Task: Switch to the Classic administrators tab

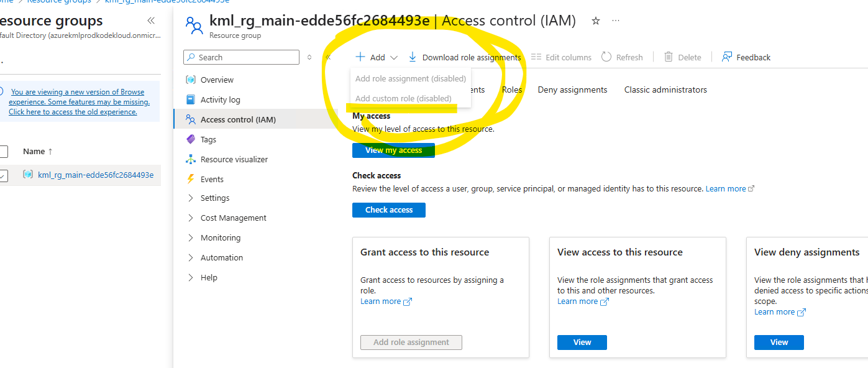Action: click(665, 90)
